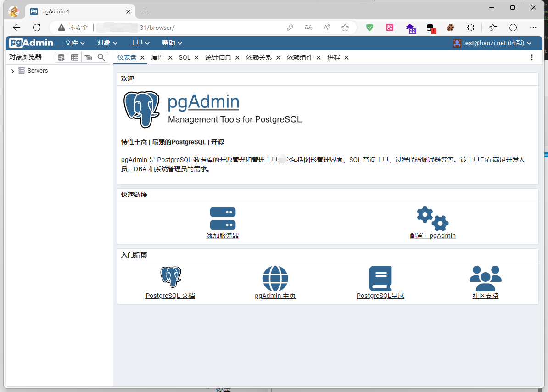This screenshot has width=548, height=392.
Task: Open the PostgreSQL 文档 link
Action: (x=170, y=296)
